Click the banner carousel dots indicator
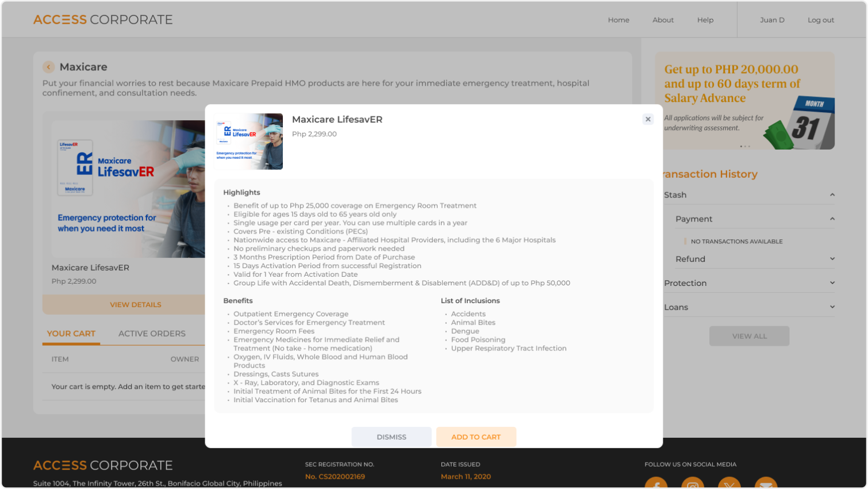Viewport: 868px width, 489px height. pyautogui.click(x=745, y=147)
